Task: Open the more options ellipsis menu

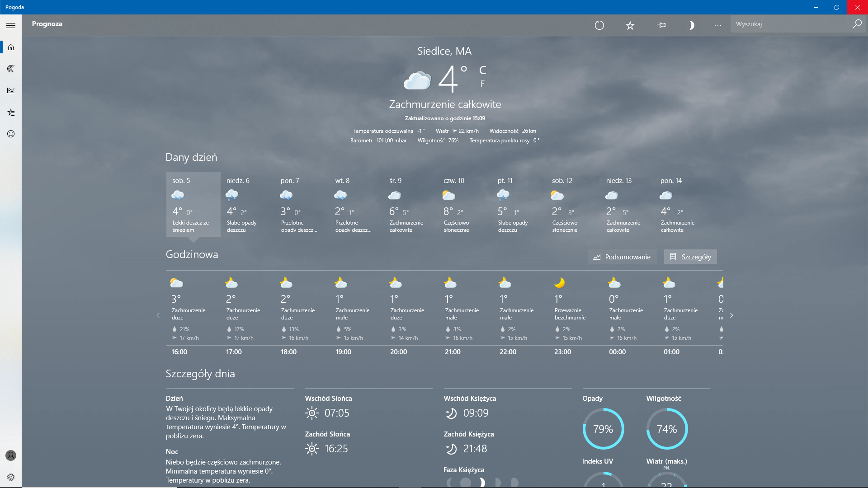Action: coord(718,25)
